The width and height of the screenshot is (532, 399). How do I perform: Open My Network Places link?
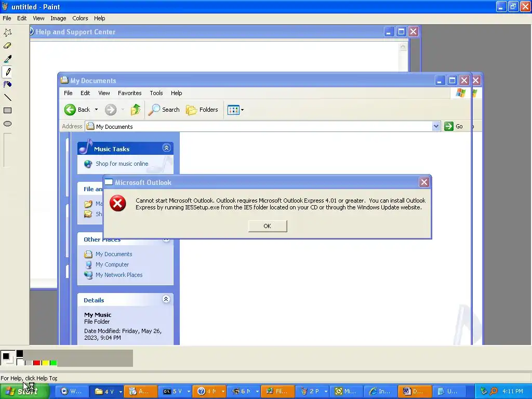click(x=119, y=275)
